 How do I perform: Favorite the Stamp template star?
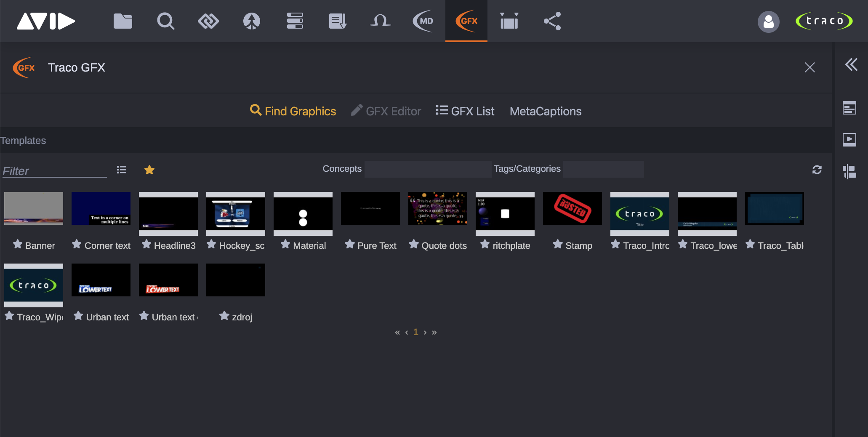(x=558, y=244)
